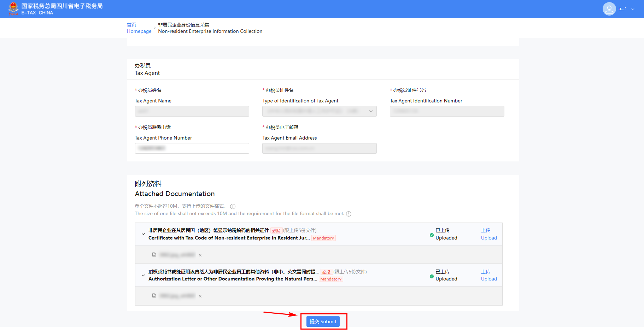644x331 pixels.
Task: Open the account dropdown arrow in header
Action: 633,9
